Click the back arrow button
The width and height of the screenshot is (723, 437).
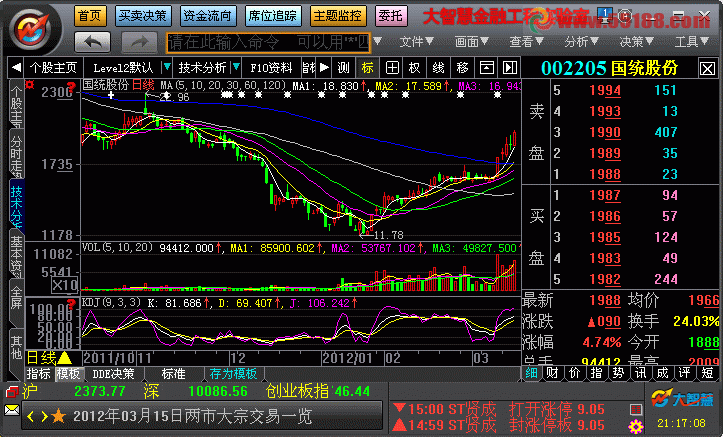(x=92, y=42)
